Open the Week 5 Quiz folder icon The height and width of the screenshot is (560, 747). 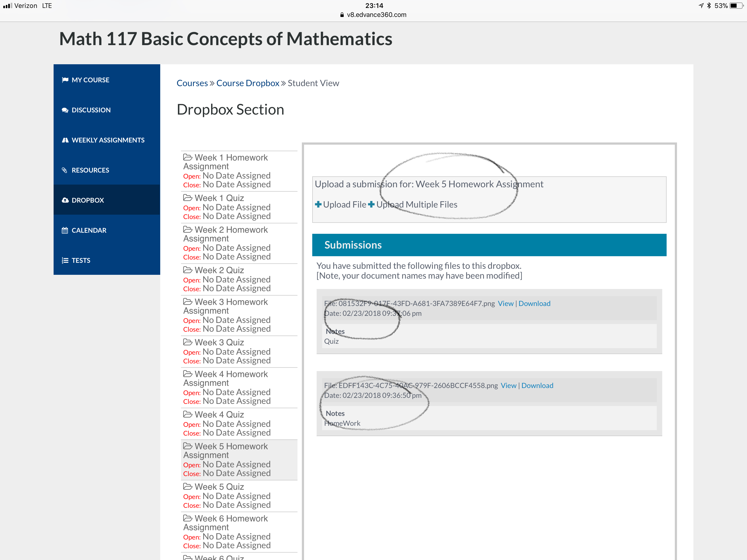pyautogui.click(x=187, y=486)
